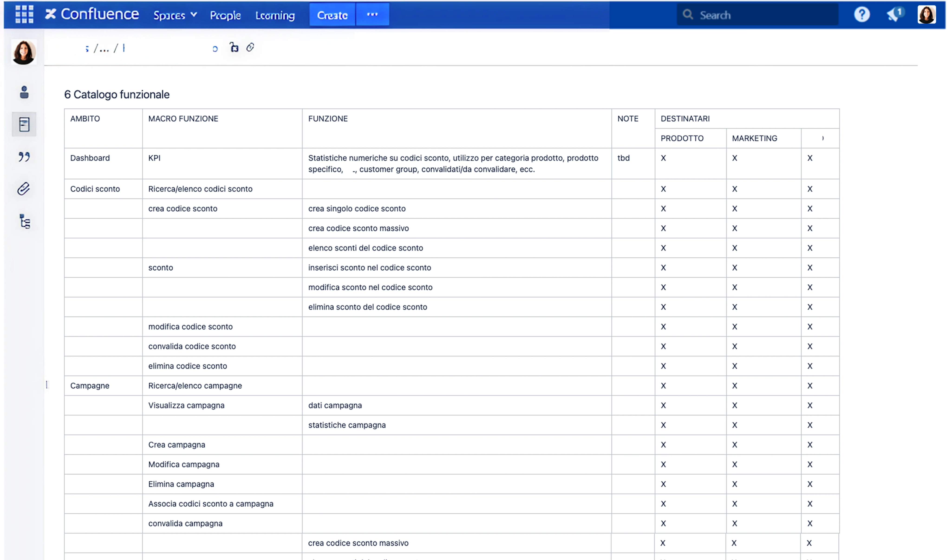Expand the Spaces dropdown menu

pyautogui.click(x=175, y=15)
